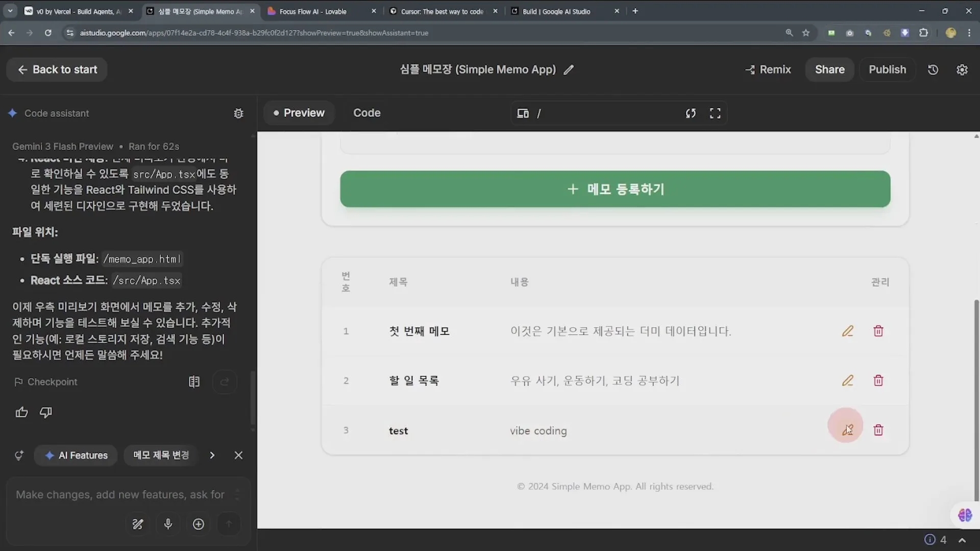
Task: Open the Code assistant debug settings icon
Action: tap(238, 113)
